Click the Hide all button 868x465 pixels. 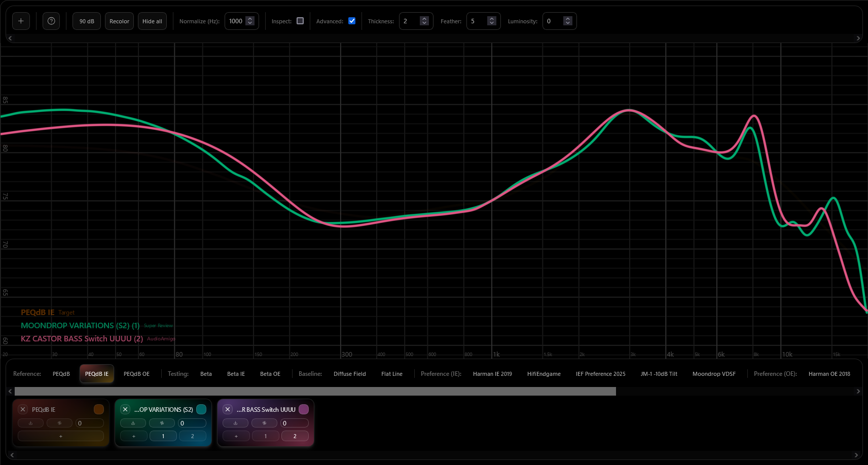(x=152, y=21)
